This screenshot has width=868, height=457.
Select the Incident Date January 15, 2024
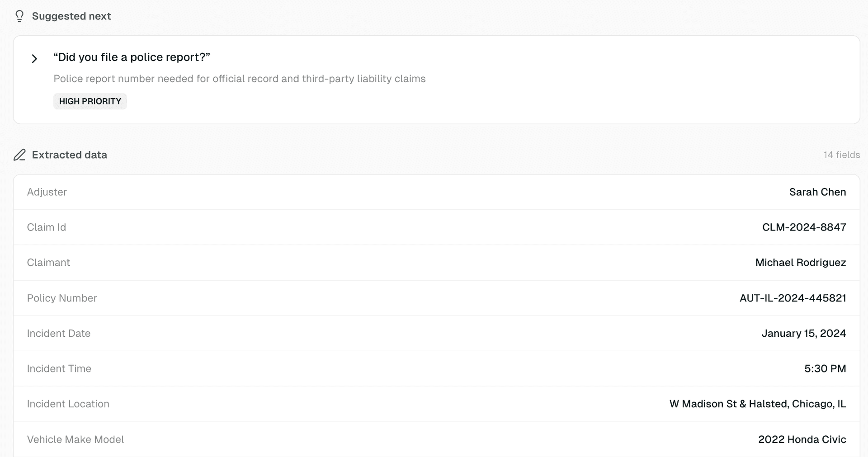click(803, 333)
